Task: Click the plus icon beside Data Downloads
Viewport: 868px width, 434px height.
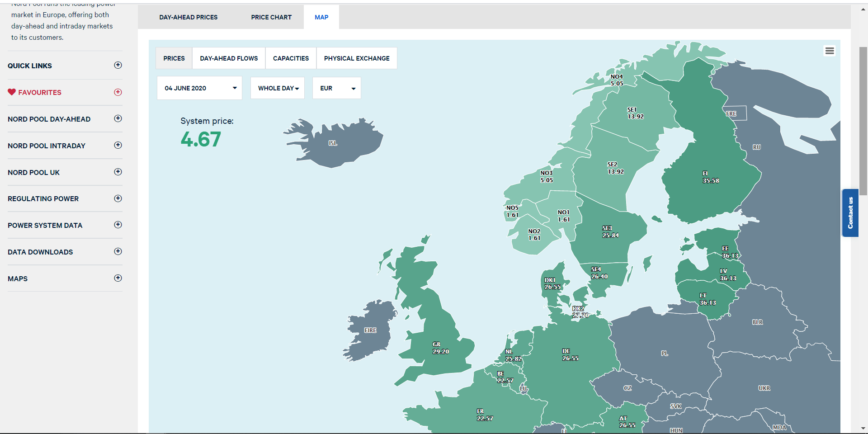Action: [x=118, y=251]
